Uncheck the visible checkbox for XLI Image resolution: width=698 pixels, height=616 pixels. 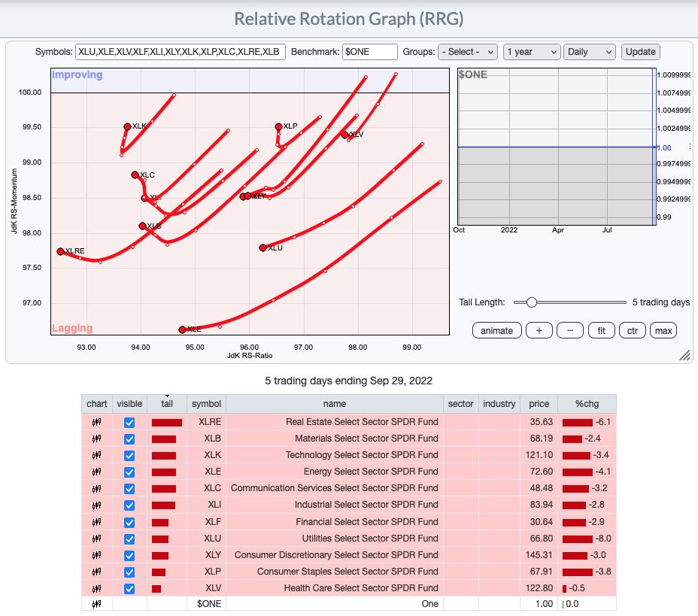129,505
